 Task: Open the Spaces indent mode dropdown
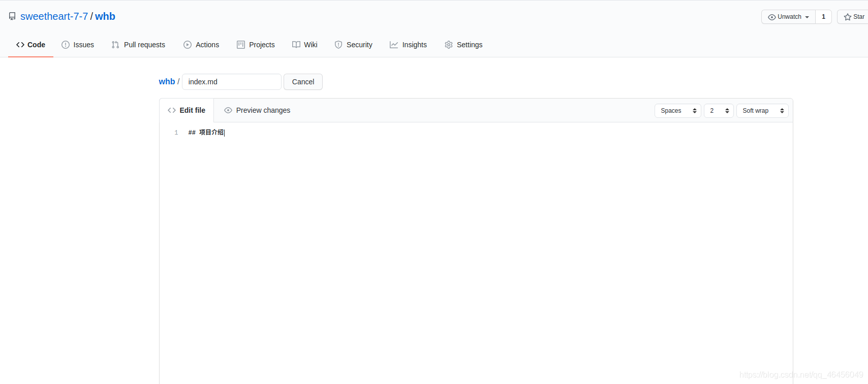click(678, 111)
